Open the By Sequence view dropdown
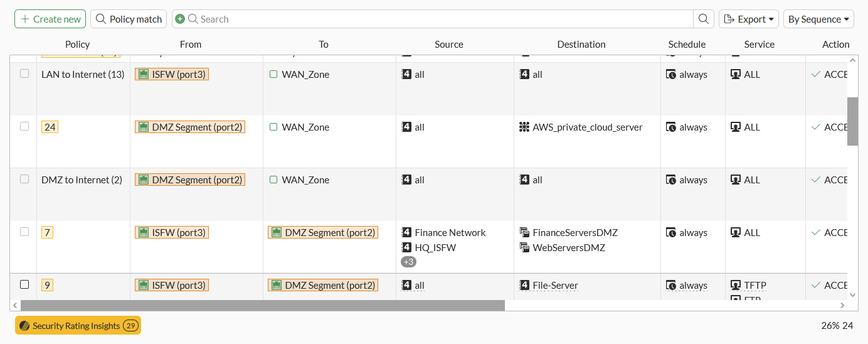Viewport: 868px width, 344px height. (818, 19)
